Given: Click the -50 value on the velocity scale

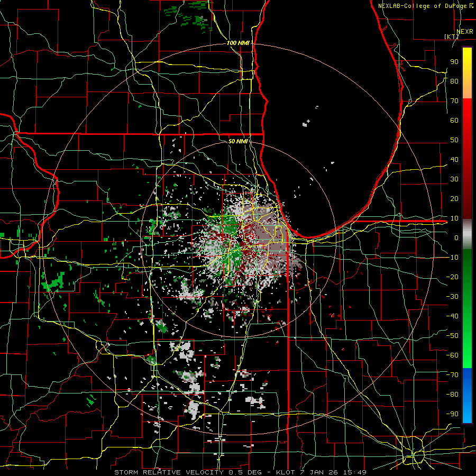Looking at the screenshot, I should (452, 335).
